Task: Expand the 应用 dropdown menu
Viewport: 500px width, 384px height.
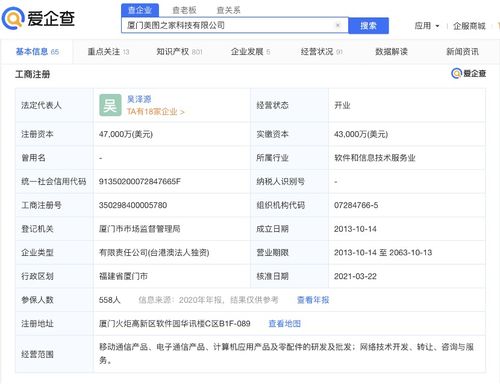Action: pos(427,26)
